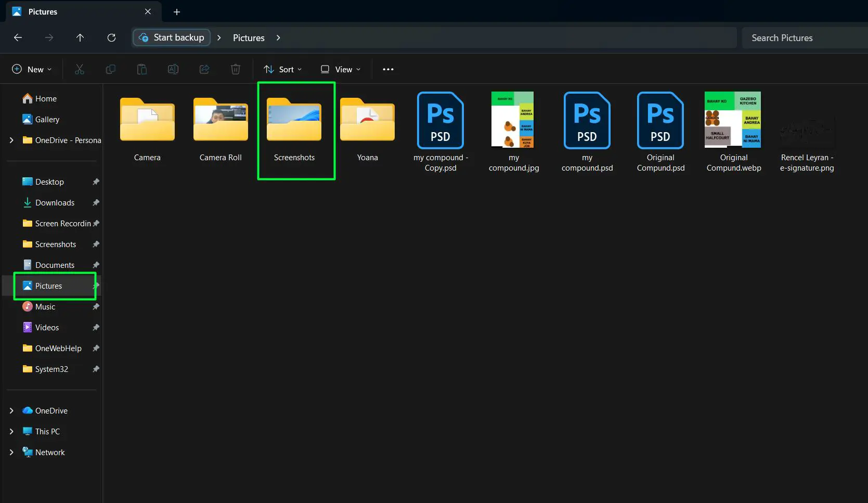
Task: Click the Refresh icon in the address bar
Action: tap(111, 37)
